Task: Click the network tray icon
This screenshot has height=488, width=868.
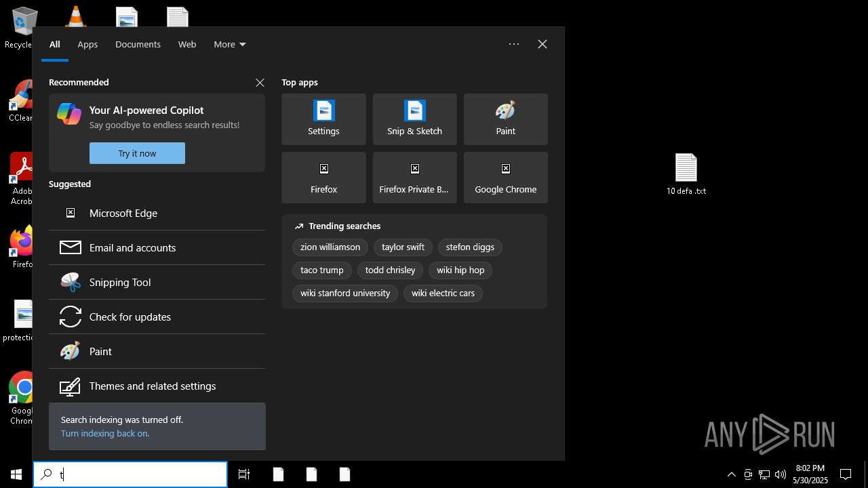Action: [x=764, y=474]
